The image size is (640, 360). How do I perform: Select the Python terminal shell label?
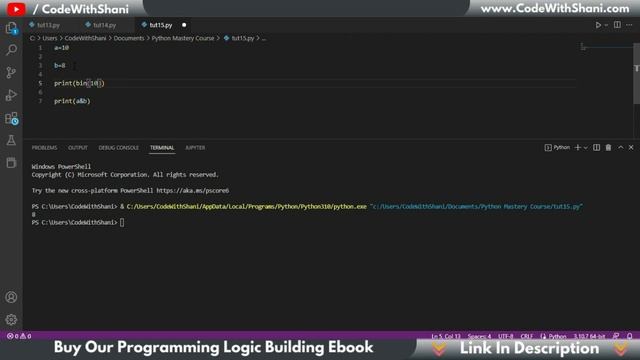click(x=557, y=147)
